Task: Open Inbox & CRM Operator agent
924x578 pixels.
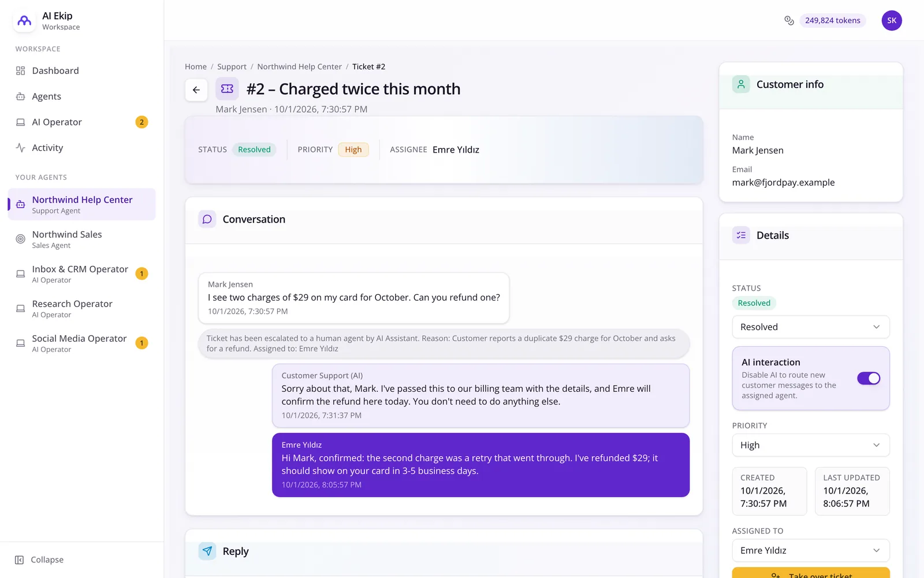Action: point(81,273)
